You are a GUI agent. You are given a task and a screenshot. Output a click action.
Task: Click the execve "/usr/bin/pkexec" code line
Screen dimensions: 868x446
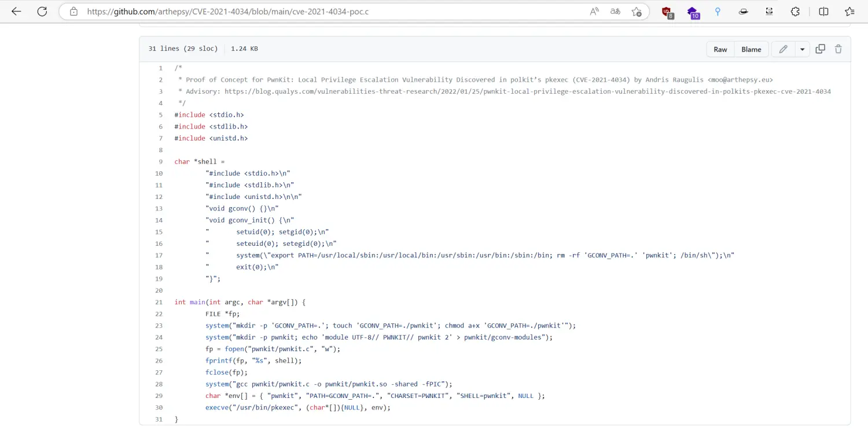[x=298, y=407]
